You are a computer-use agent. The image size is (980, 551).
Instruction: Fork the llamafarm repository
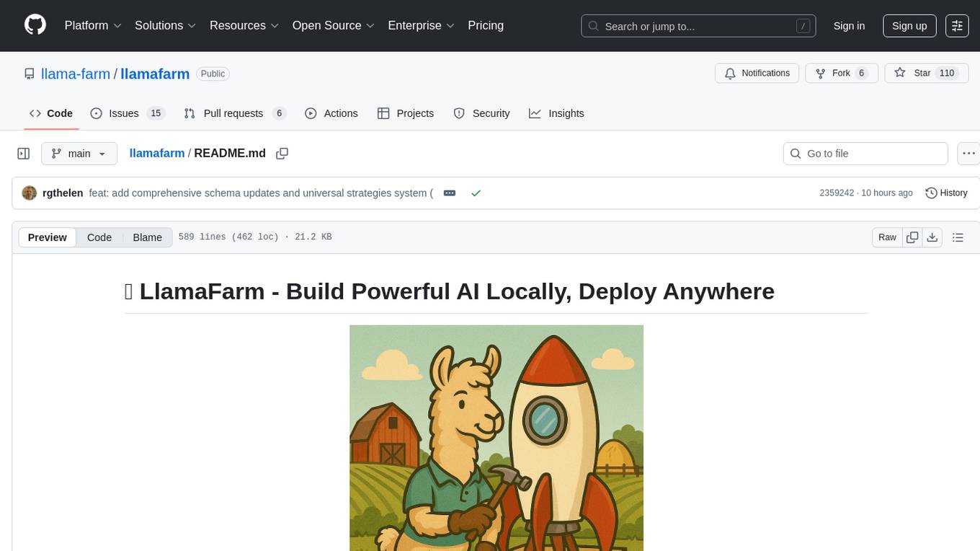pyautogui.click(x=842, y=73)
